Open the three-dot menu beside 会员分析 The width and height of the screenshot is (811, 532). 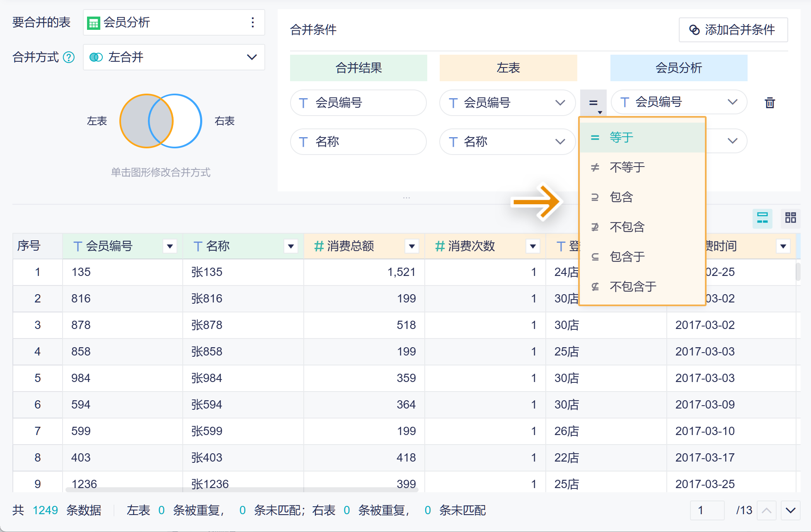pos(252,22)
